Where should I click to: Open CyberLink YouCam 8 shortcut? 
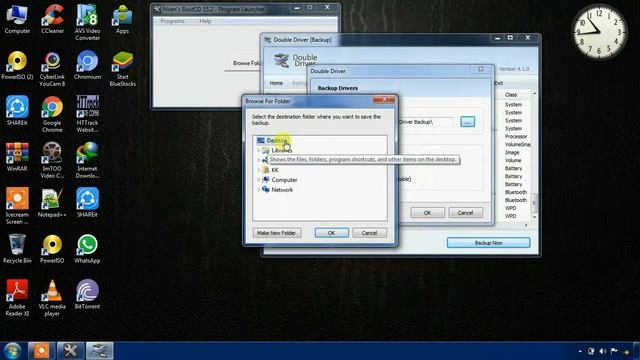pos(52,69)
